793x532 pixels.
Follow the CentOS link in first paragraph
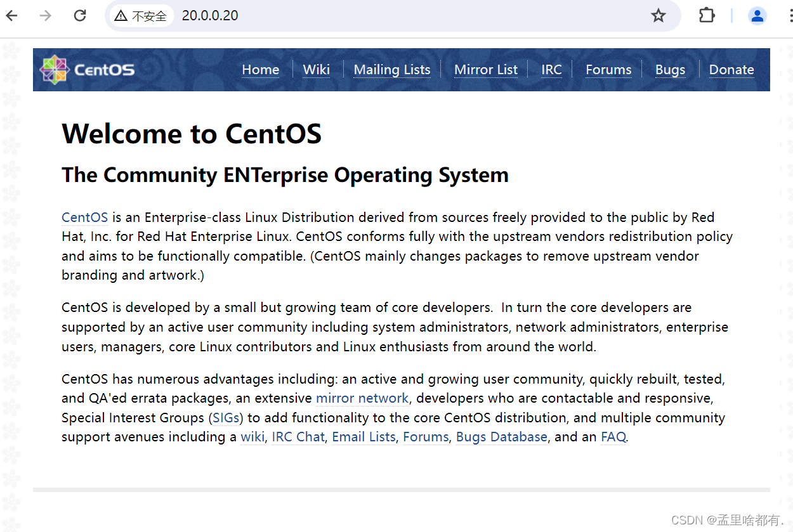point(84,217)
